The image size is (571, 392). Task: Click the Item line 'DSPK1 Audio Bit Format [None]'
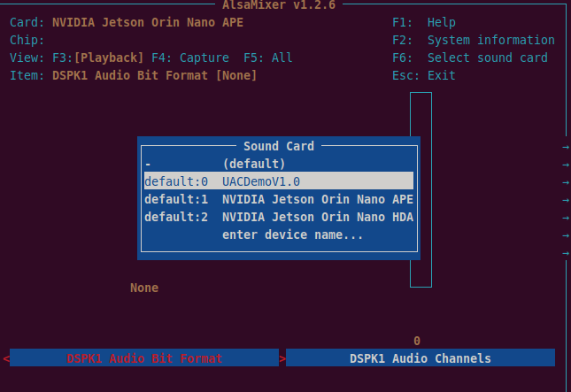click(x=154, y=76)
